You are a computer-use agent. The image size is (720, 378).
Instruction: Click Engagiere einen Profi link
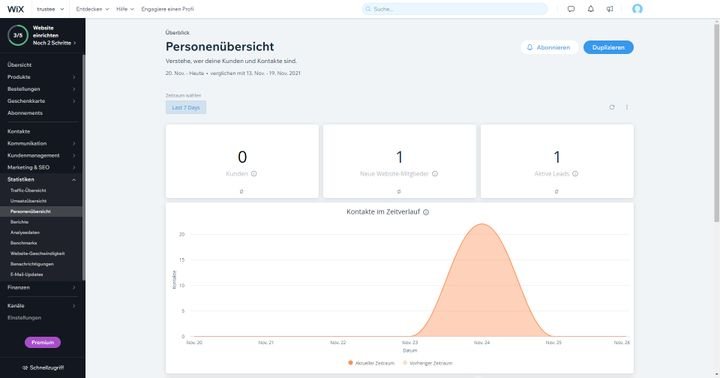(x=168, y=9)
